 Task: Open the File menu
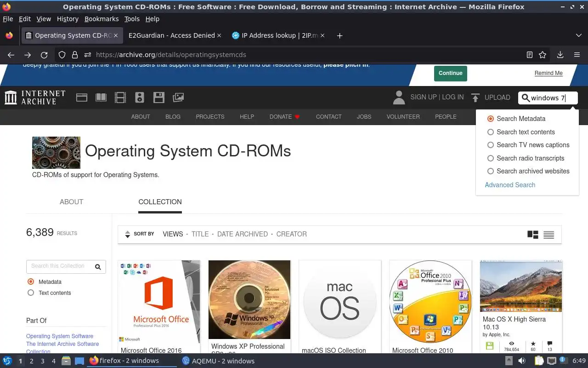click(8, 19)
